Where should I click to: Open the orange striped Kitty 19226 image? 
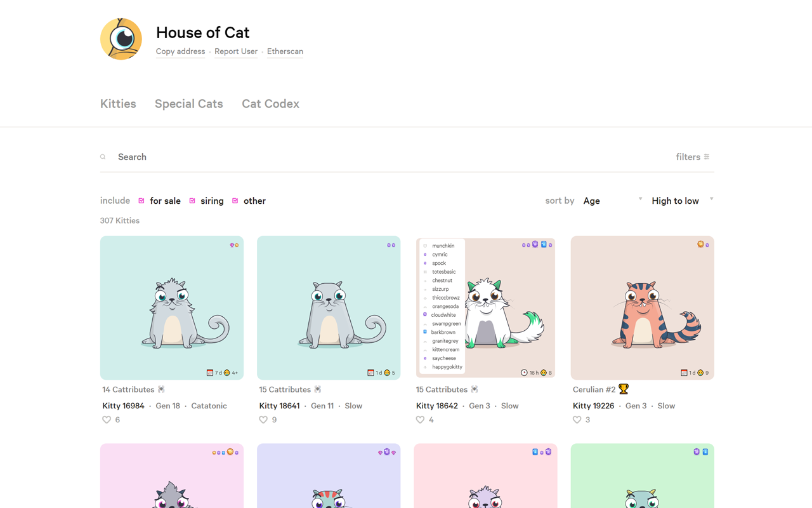643,308
